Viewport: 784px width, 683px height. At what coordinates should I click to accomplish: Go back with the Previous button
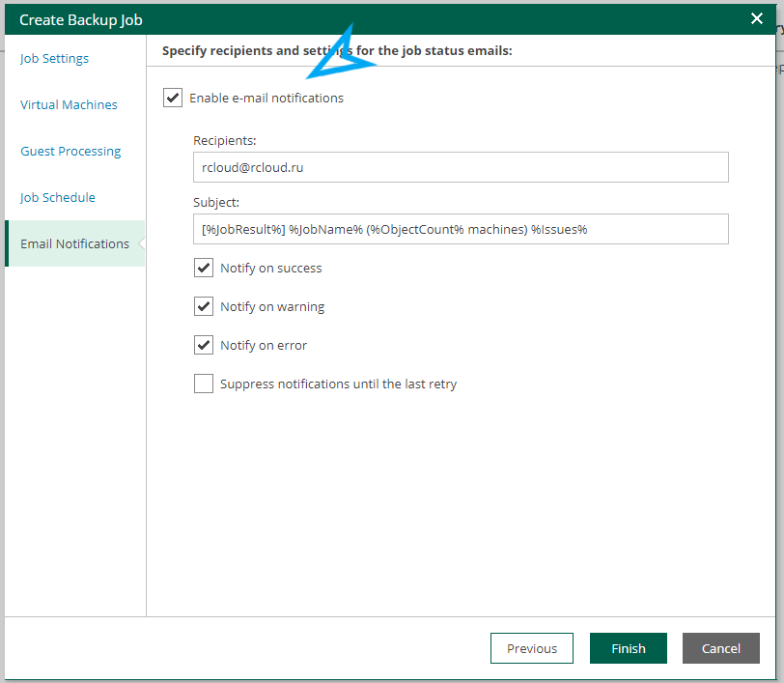(x=531, y=648)
